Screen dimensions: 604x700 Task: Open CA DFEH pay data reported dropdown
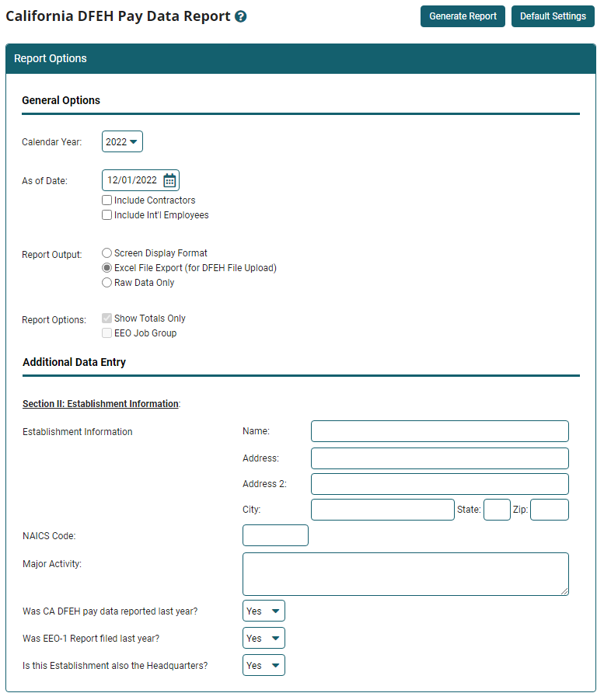[264, 611]
